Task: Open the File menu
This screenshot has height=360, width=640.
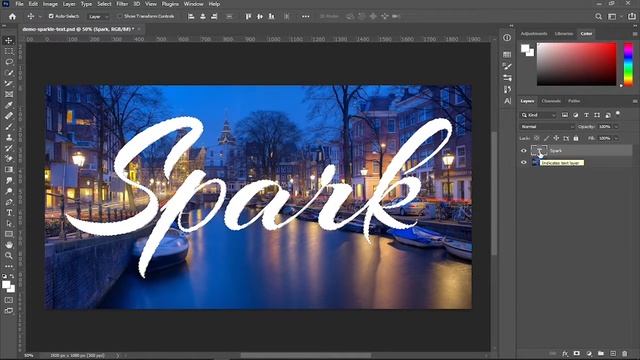Action: [19, 4]
